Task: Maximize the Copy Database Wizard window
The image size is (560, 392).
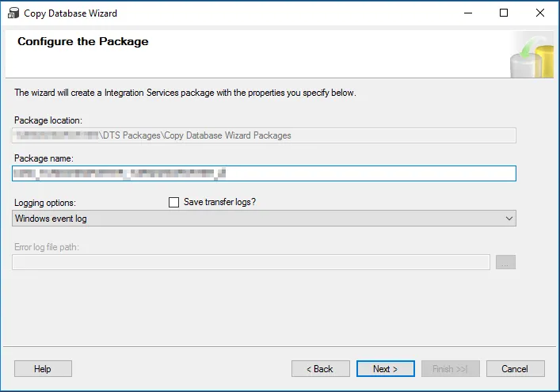Action: tap(504, 13)
